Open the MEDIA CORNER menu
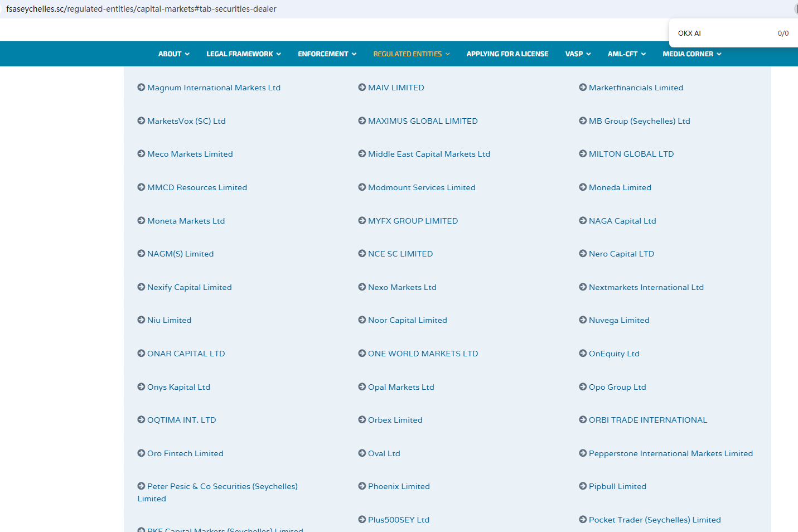798x532 pixels. (692, 54)
